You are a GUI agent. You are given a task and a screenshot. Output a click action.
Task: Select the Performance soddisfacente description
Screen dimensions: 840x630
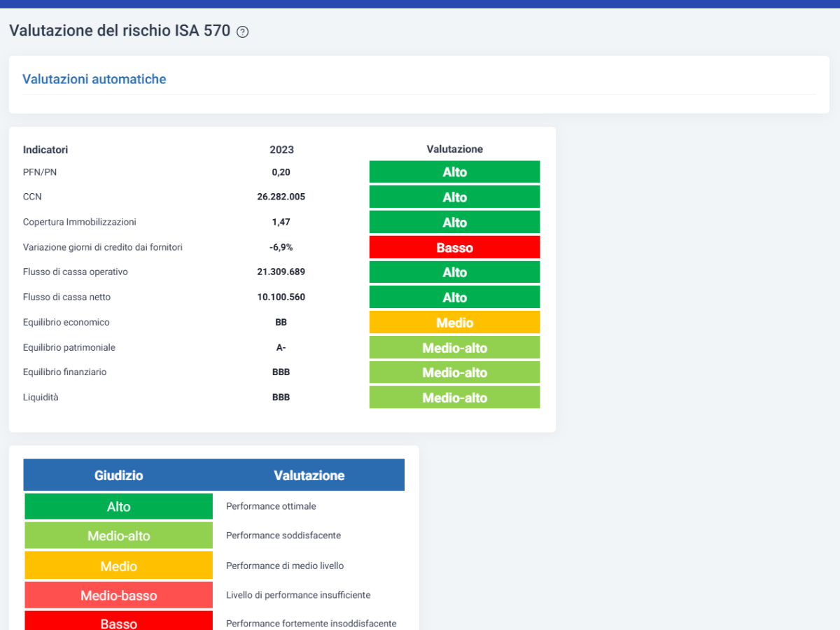click(283, 535)
